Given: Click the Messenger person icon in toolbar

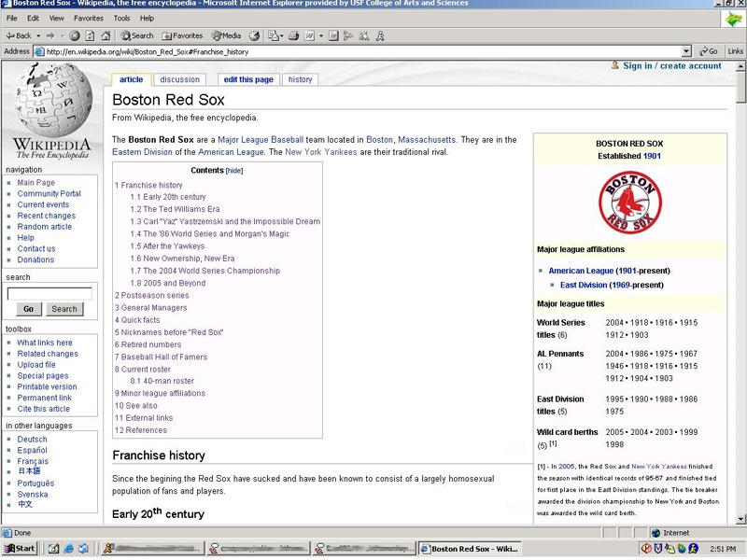Looking at the screenshot, I should [380, 35].
